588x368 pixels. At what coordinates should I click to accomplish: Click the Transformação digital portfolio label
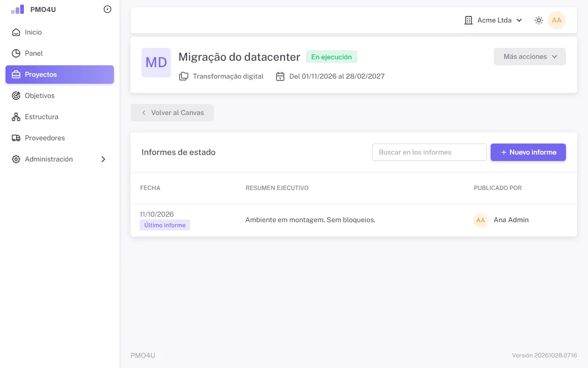228,76
